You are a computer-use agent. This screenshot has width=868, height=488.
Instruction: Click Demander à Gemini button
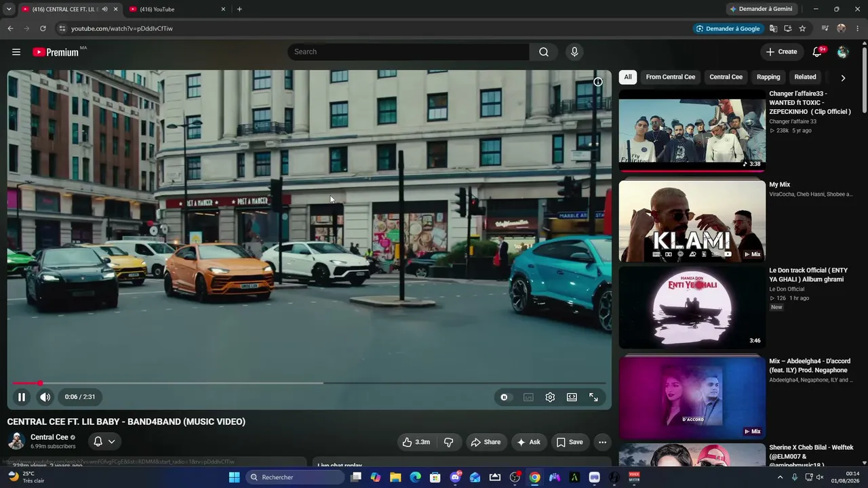coord(760,9)
